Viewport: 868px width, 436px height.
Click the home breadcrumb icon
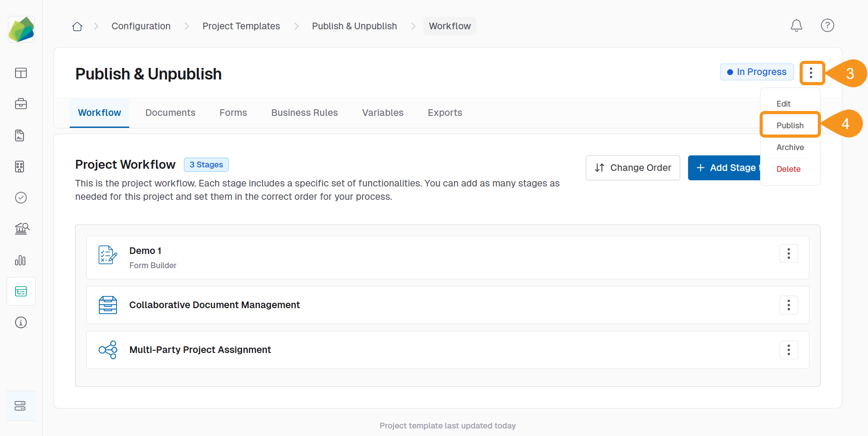tap(77, 26)
